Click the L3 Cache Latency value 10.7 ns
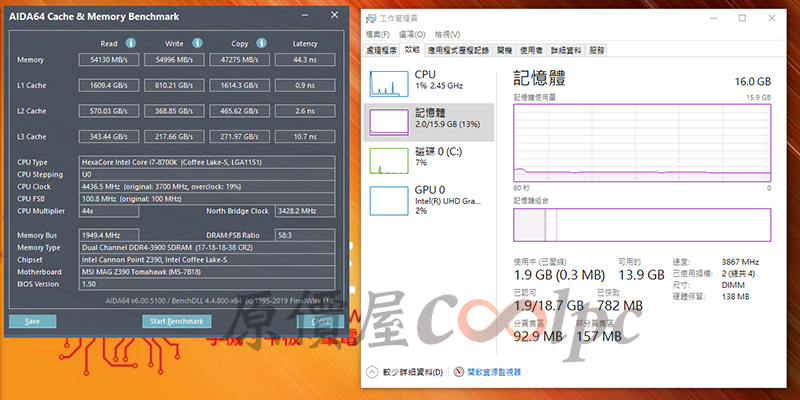800x400 pixels. [x=305, y=136]
